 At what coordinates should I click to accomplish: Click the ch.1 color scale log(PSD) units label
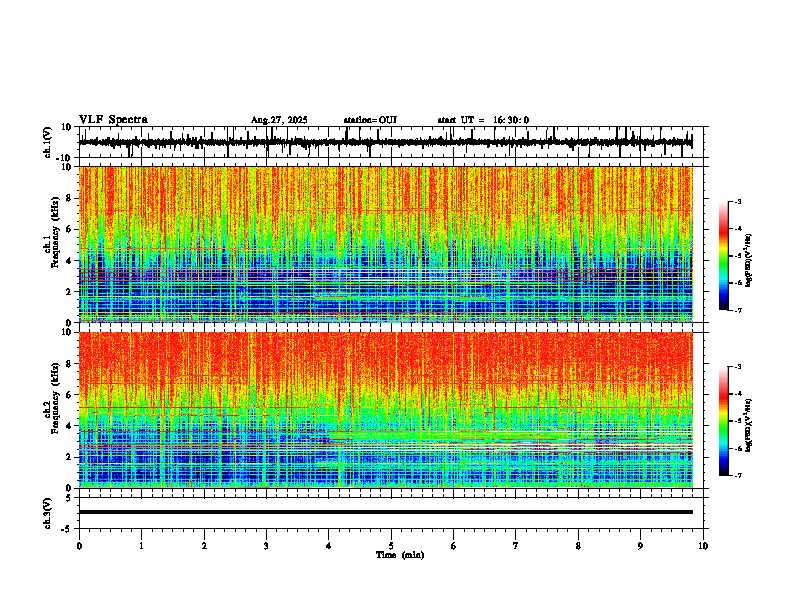click(749, 261)
